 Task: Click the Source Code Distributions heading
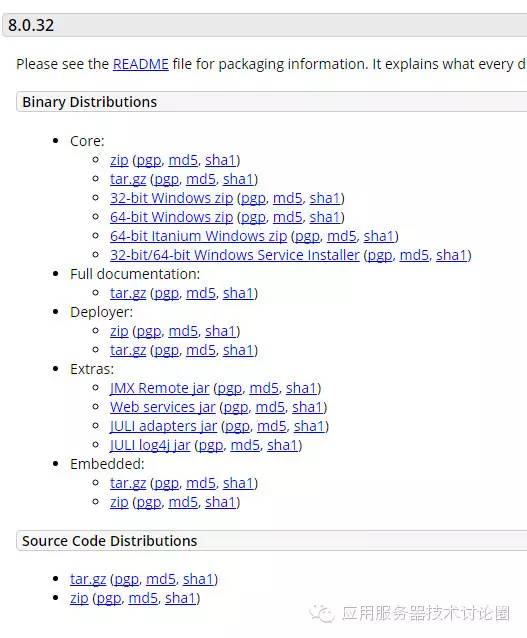coord(109,541)
